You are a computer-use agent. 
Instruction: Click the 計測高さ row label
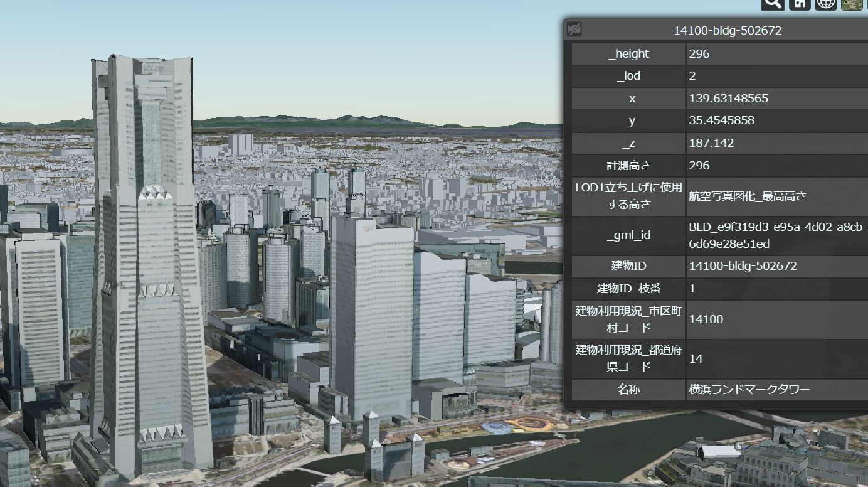[x=628, y=166]
